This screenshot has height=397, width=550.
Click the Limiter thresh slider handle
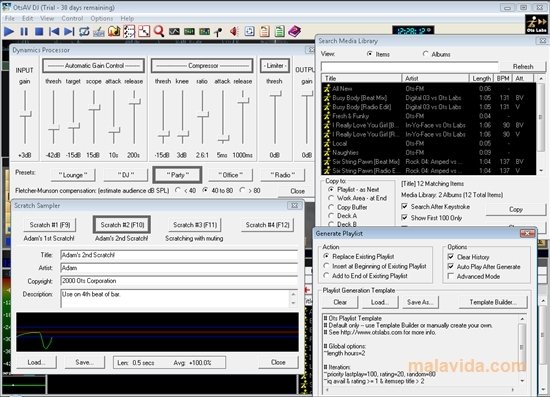point(275,94)
